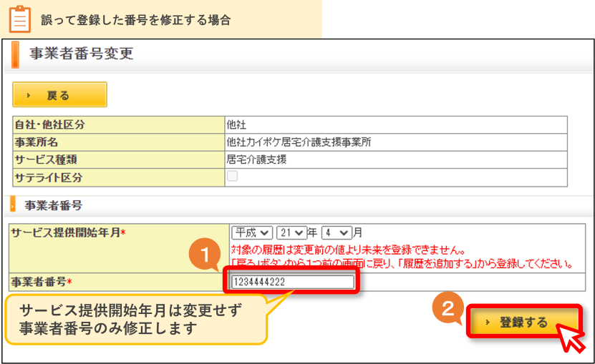595x364 pixels.
Task: Click the 戻る back button
Action: (x=60, y=94)
